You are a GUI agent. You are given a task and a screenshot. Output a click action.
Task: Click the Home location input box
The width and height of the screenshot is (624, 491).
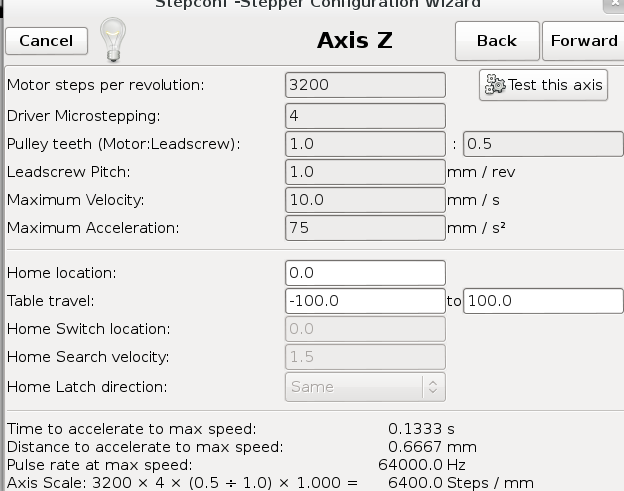[365, 272]
